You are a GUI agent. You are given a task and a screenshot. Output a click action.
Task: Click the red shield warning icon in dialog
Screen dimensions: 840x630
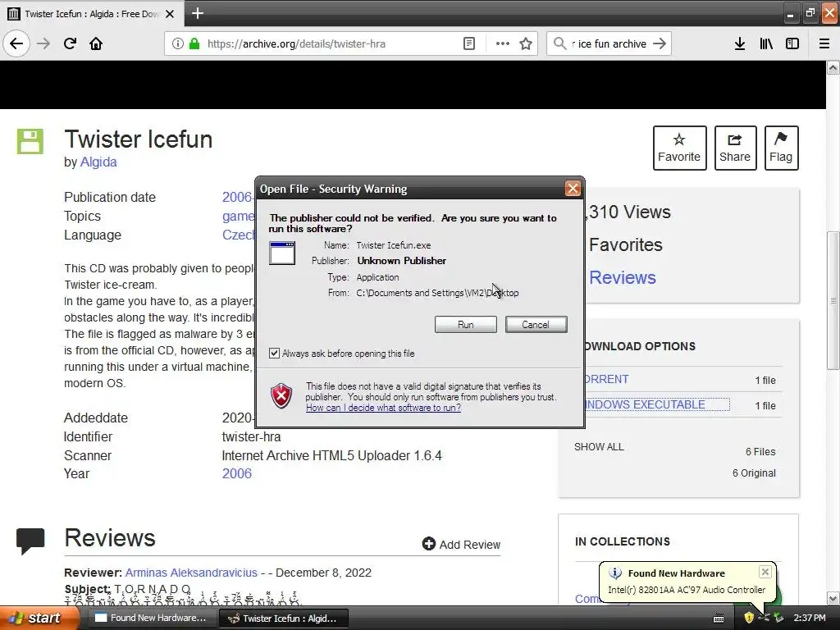tap(281, 396)
